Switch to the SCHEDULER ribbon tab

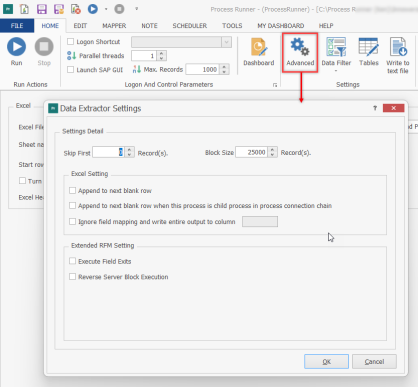[190, 26]
